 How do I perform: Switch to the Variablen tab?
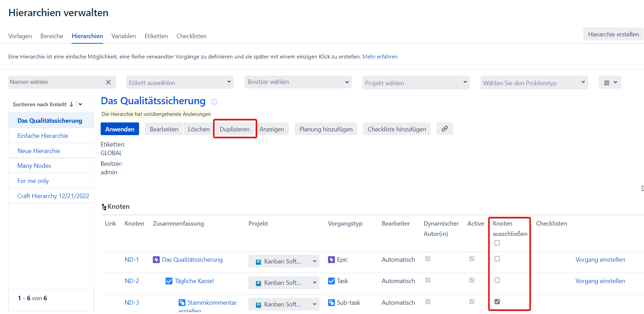pos(124,36)
